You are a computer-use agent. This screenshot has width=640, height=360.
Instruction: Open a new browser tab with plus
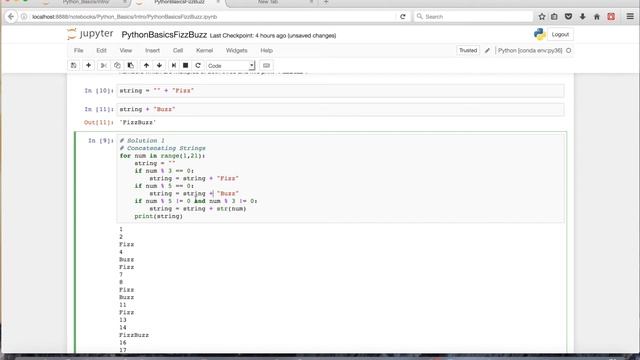pos(326,2)
